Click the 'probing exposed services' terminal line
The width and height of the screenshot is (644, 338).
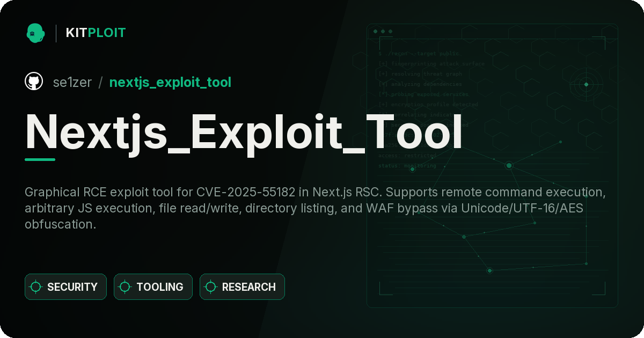point(423,94)
